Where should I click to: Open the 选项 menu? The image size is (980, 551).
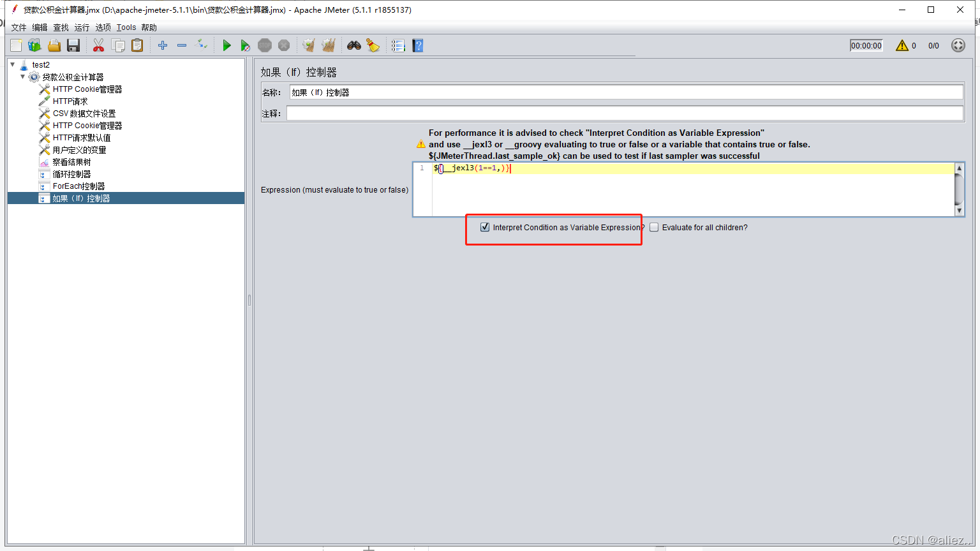[103, 27]
